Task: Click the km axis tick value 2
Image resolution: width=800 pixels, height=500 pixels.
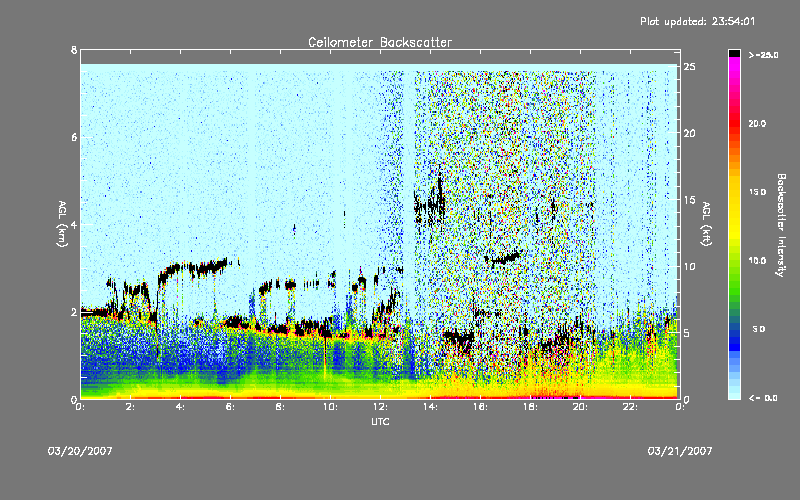Action: click(x=74, y=312)
